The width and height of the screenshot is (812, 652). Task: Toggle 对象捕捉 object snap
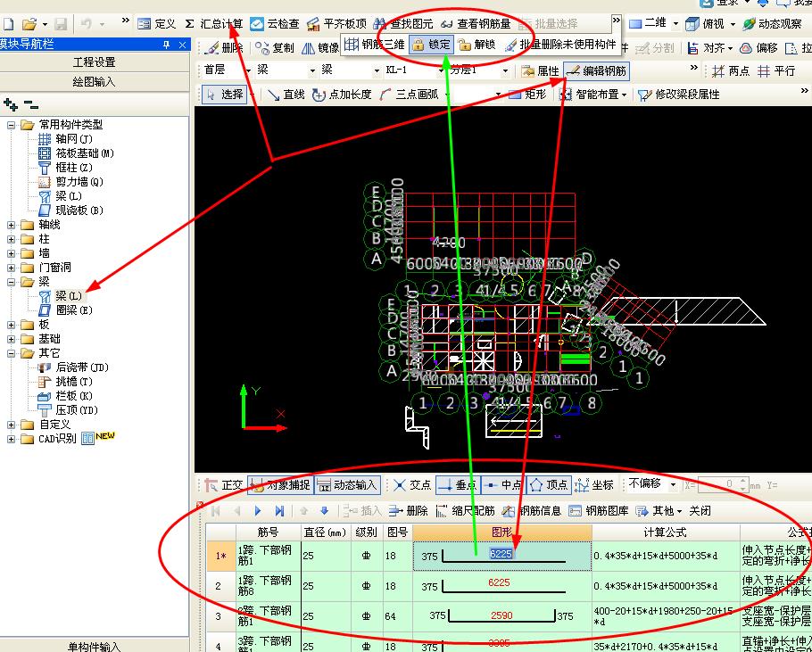pos(281,485)
